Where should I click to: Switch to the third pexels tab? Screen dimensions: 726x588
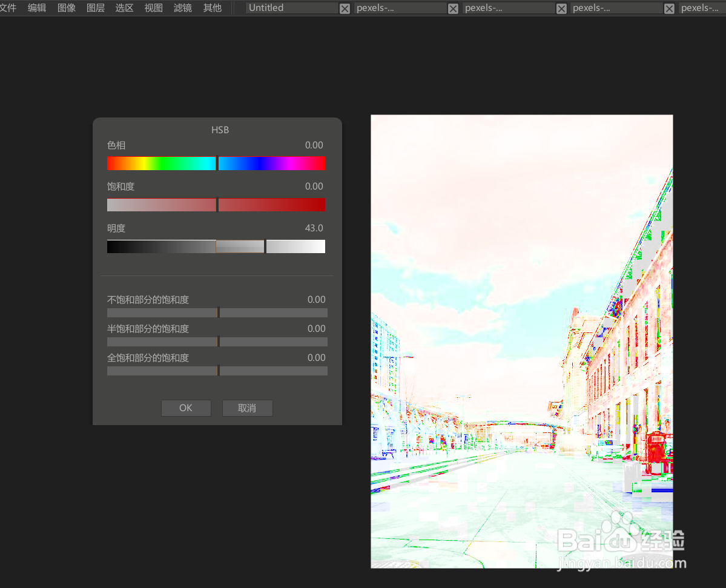click(x=616, y=8)
